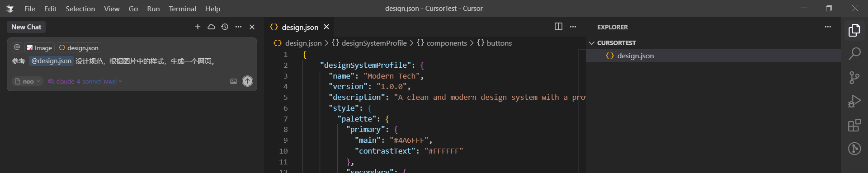Attach an image to the chat

[x=233, y=81]
